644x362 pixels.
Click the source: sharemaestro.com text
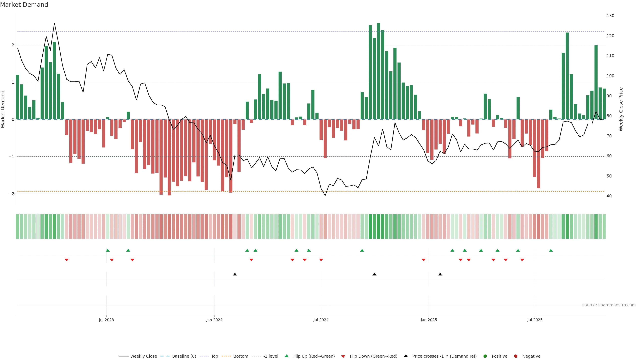pos(609,305)
